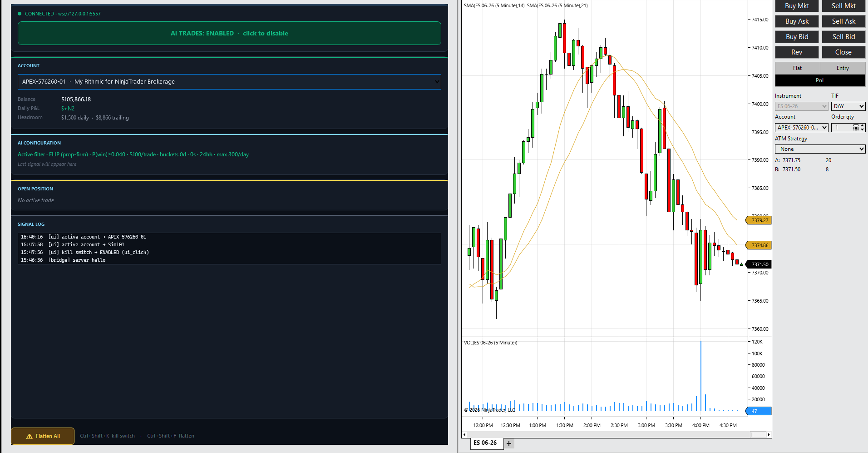Screen dimensions: 868x453
Task: Click the Order qty input field
Action: click(x=842, y=128)
